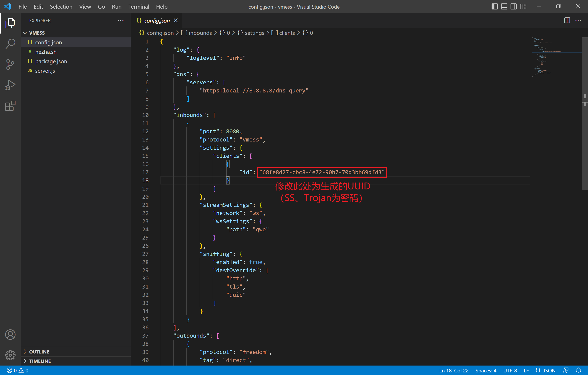Open the Accounts menu icon

click(x=10, y=334)
